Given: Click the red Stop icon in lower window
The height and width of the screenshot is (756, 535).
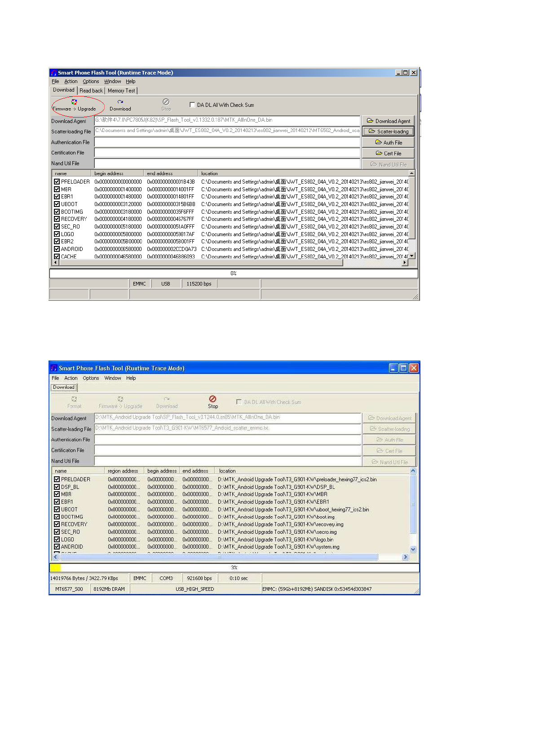Looking at the screenshot, I should click(213, 402).
